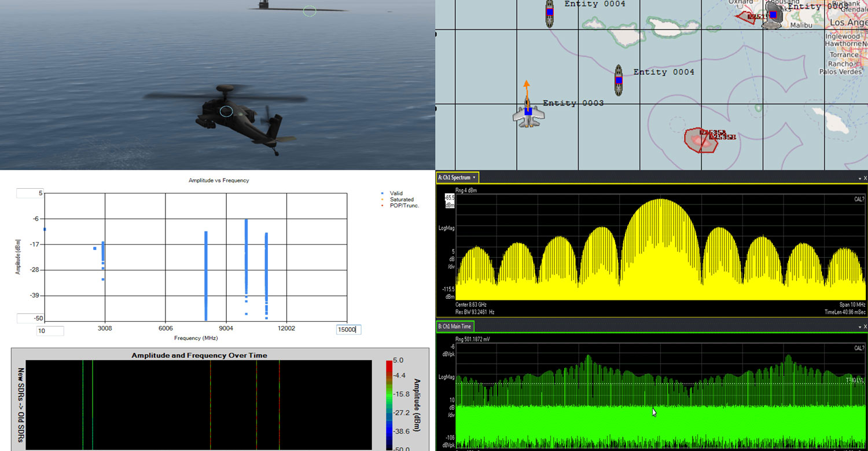Click the frequency maximum field showing 15000
The width and height of the screenshot is (868, 451).
348,330
